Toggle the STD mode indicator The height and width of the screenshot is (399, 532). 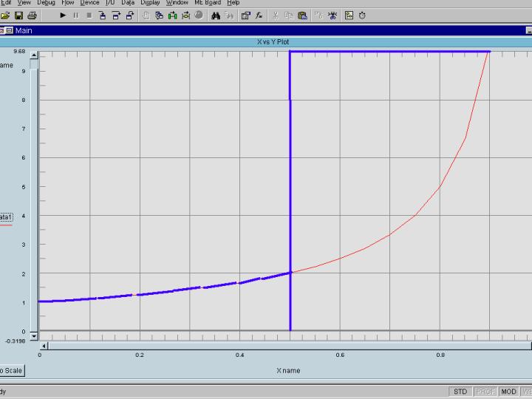(x=460, y=392)
